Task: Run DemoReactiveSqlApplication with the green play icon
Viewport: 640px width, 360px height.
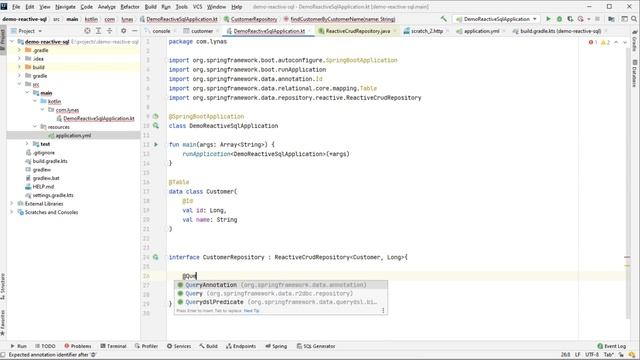Action: click(x=548, y=19)
